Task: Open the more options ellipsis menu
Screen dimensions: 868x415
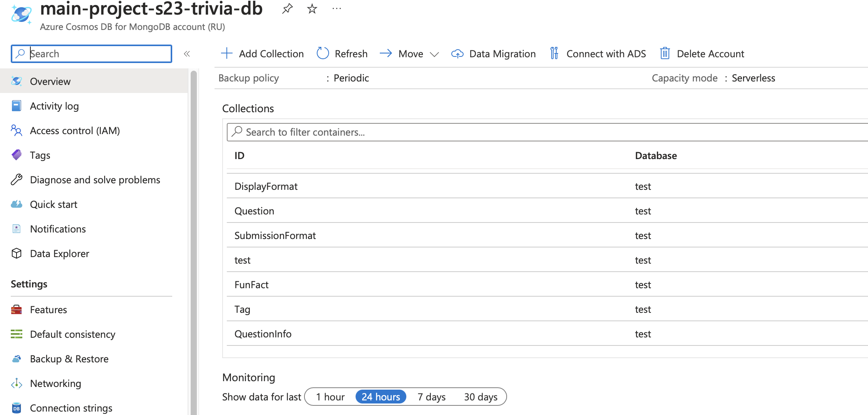Action: (336, 8)
